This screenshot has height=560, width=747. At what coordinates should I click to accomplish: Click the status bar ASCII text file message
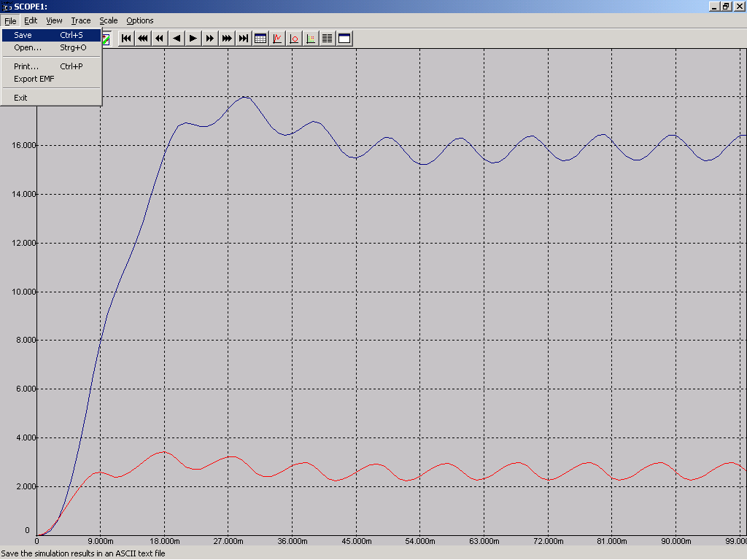(83, 554)
